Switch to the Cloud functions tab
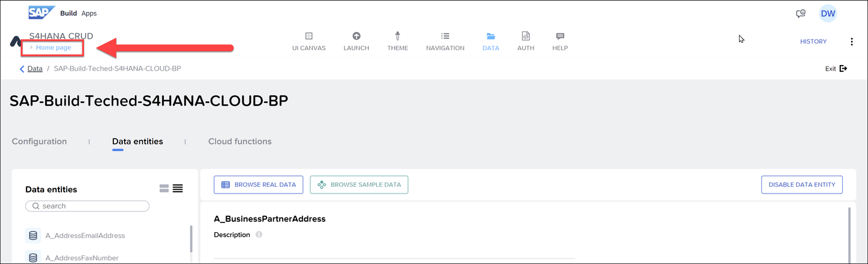The height and width of the screenshot is (264, 868). [240, 142]
